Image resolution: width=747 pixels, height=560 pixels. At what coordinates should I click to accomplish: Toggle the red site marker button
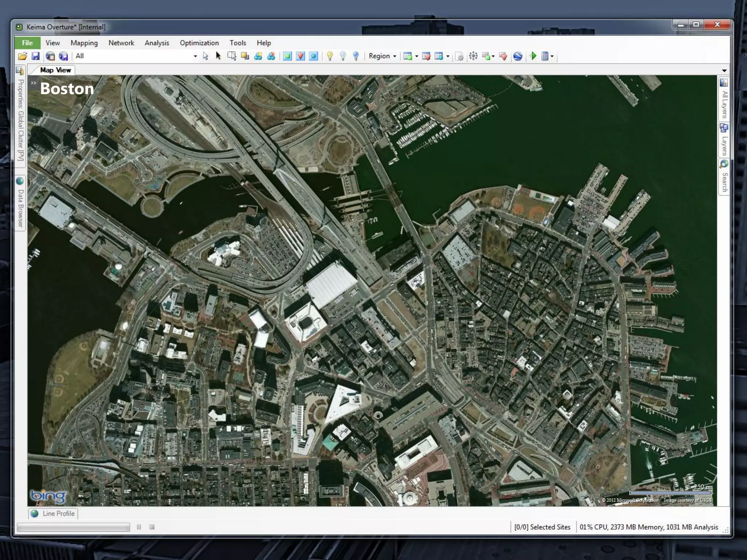point(300,56)
